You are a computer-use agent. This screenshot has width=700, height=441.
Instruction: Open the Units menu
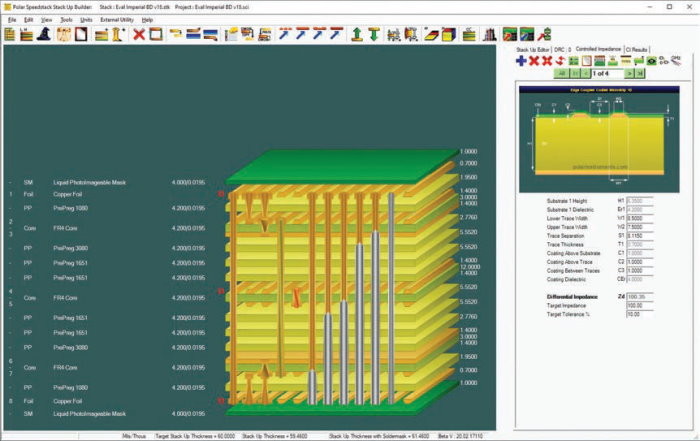(86, 20)
